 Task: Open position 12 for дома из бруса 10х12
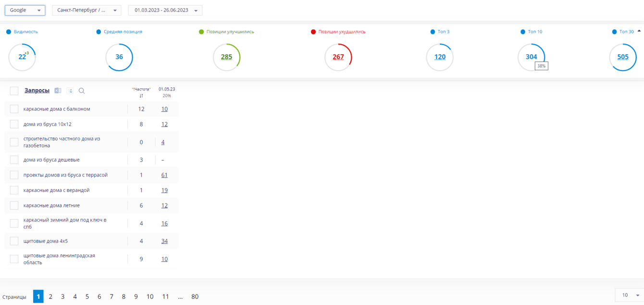tap(164, 124)
